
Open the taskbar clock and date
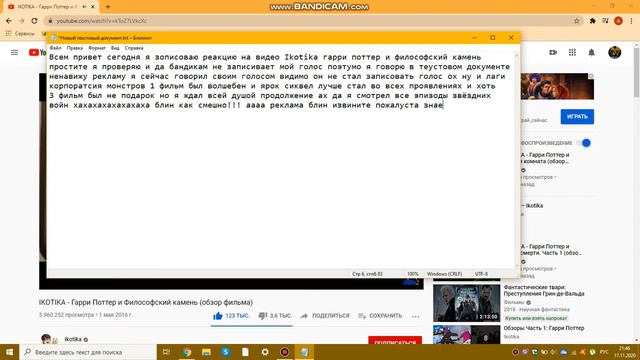click(x=624, y=352)
